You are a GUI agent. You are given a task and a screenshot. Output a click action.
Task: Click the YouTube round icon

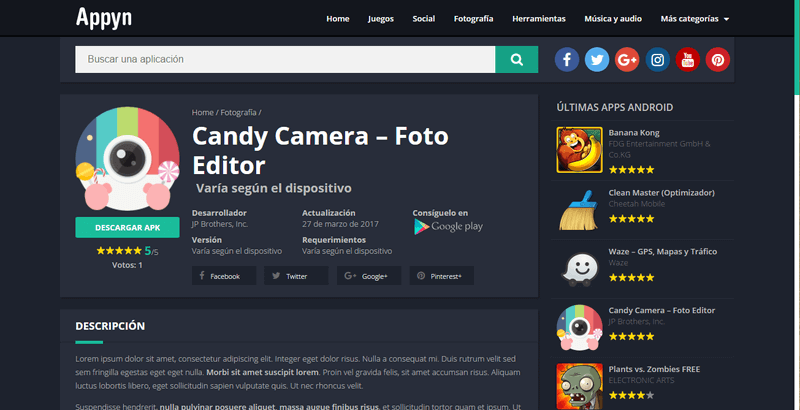(687, 60)
